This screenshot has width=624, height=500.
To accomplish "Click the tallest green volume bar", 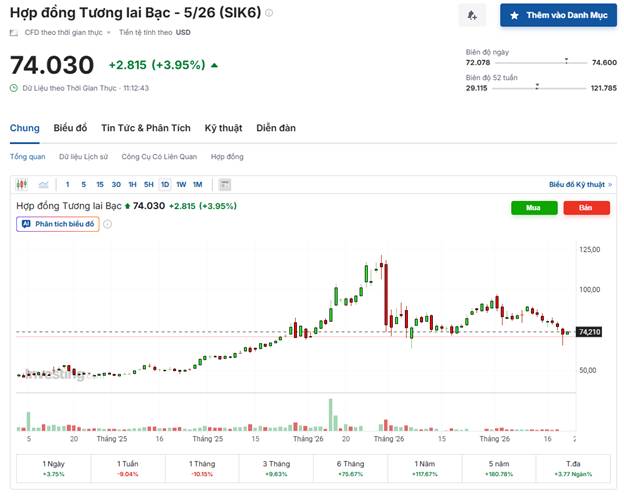I will tap(330, 414).
